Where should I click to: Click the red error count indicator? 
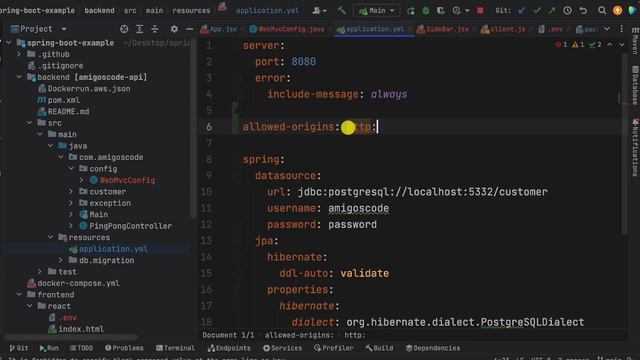(x=561, y=44)
